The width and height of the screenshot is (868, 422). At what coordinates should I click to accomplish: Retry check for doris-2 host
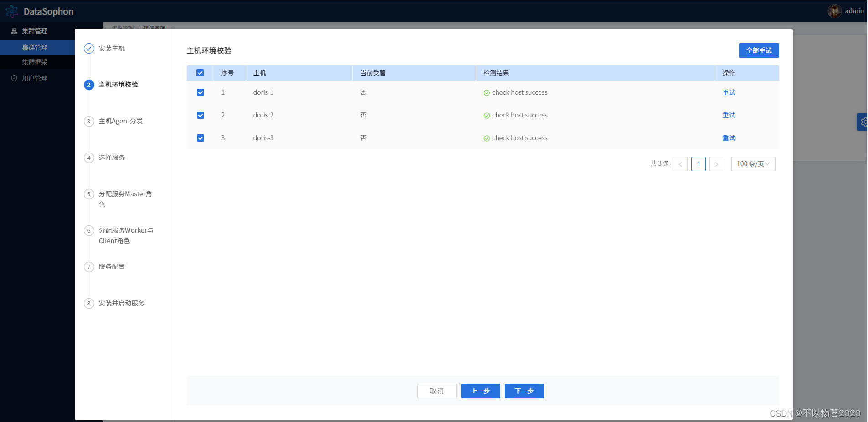pos(729,115)
